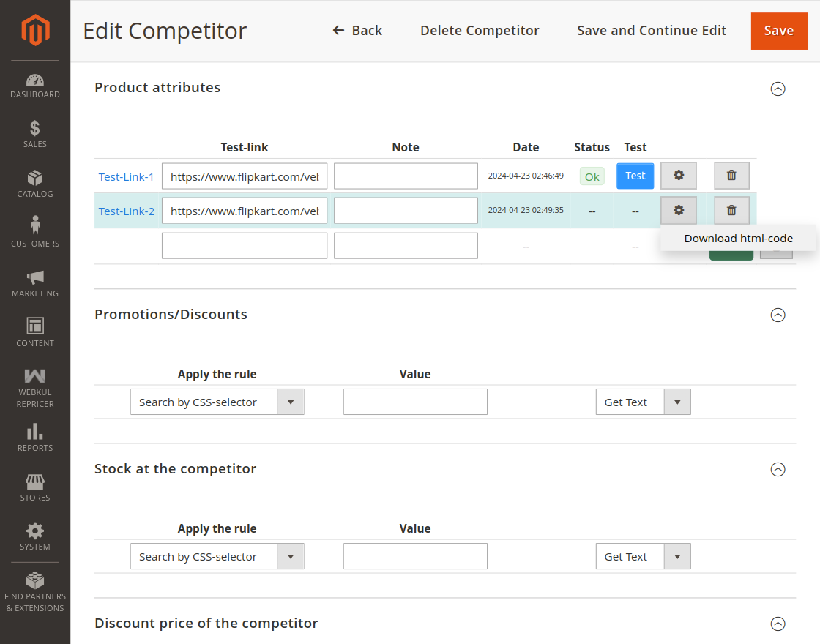
Task: Choose 'Download html-code' from popup menu
Action: pos(738,239)
